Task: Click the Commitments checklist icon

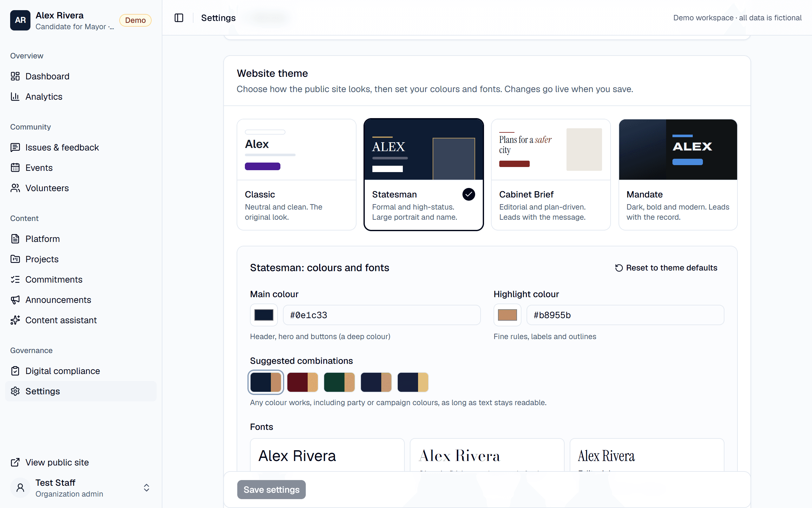Action: point(15,279)
